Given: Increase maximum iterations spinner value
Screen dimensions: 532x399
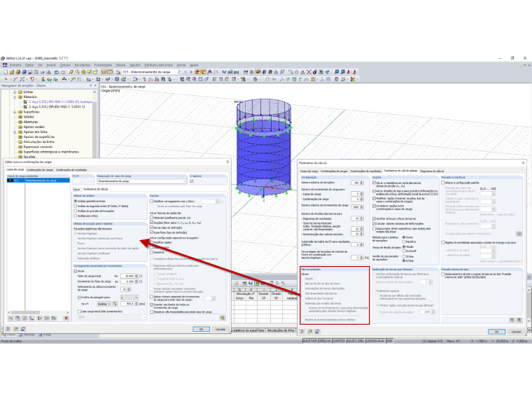Looking at the screenshot, I should coord(362,181).
